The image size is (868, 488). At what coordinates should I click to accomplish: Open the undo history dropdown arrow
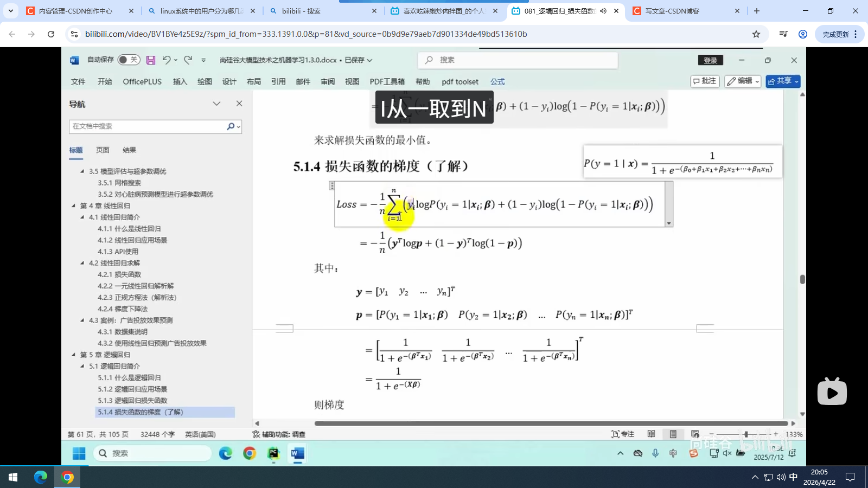click(176, 60)
